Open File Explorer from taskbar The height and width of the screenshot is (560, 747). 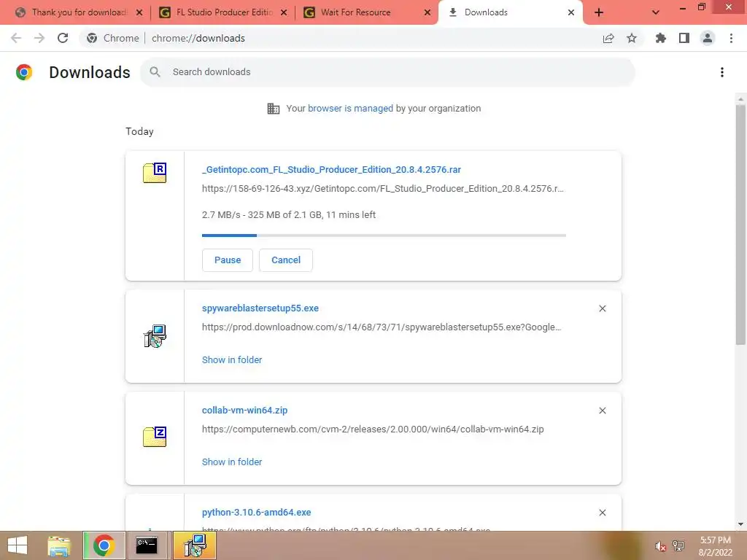(x=59, y=545)
